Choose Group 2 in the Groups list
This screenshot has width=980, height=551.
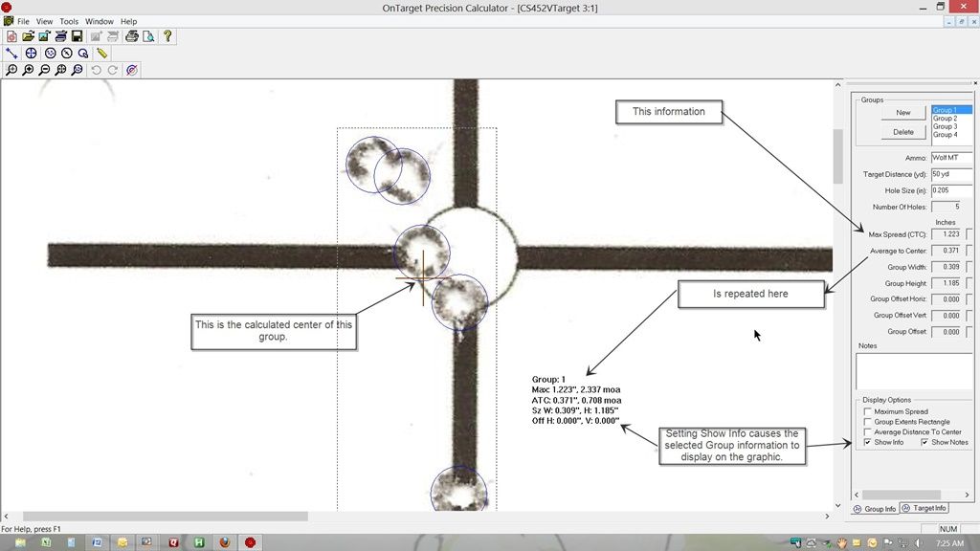(x=947, y=119)
